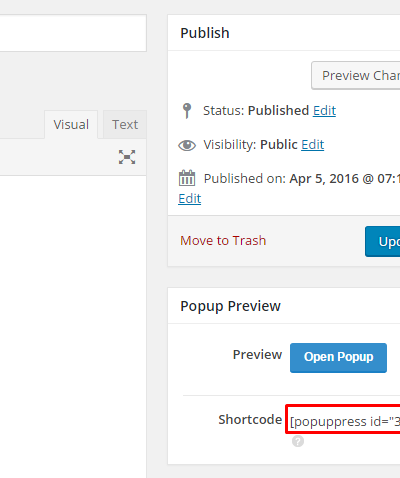Switch to the Text editor tab
Viewport: 400px width, 478px height.
[x=125, y=124]
